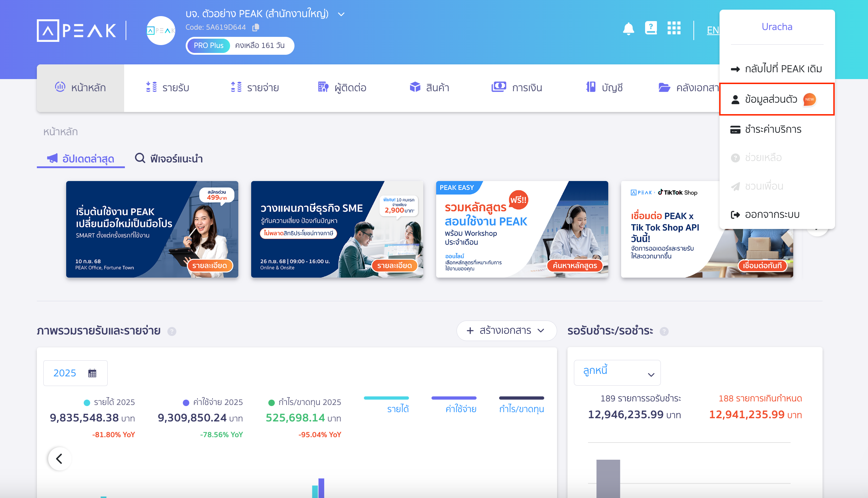Click ค้นหาหลักสูตร button on PEAK EASY banner

pyautogui.click(x=575, y=265)
